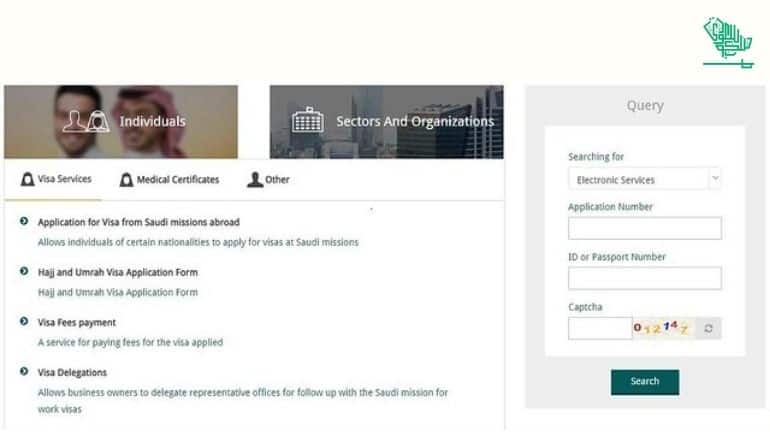Switch to the Medical Certificates tab

169,180
